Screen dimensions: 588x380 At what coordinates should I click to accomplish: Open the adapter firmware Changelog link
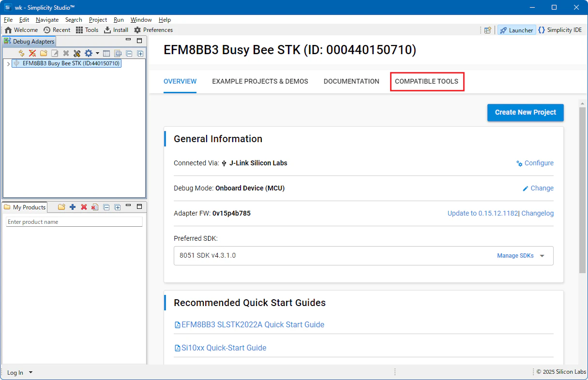(x=538, y=213)
